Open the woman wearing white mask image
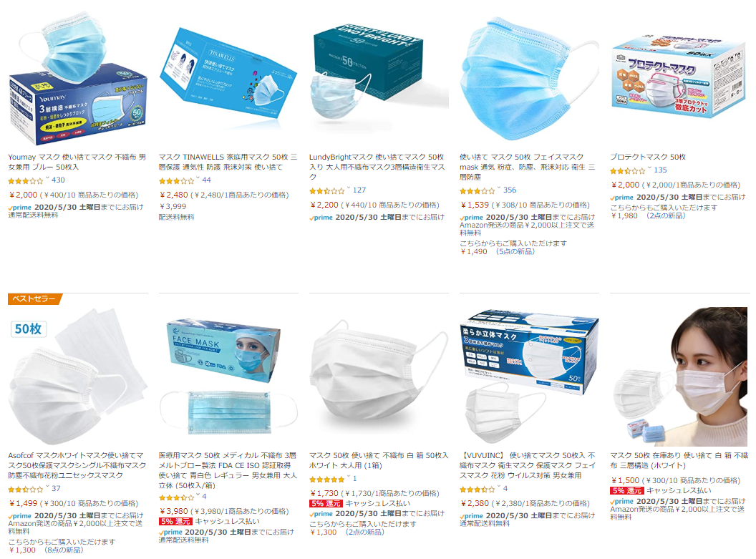The image size is (756, 559). [680, 376]
